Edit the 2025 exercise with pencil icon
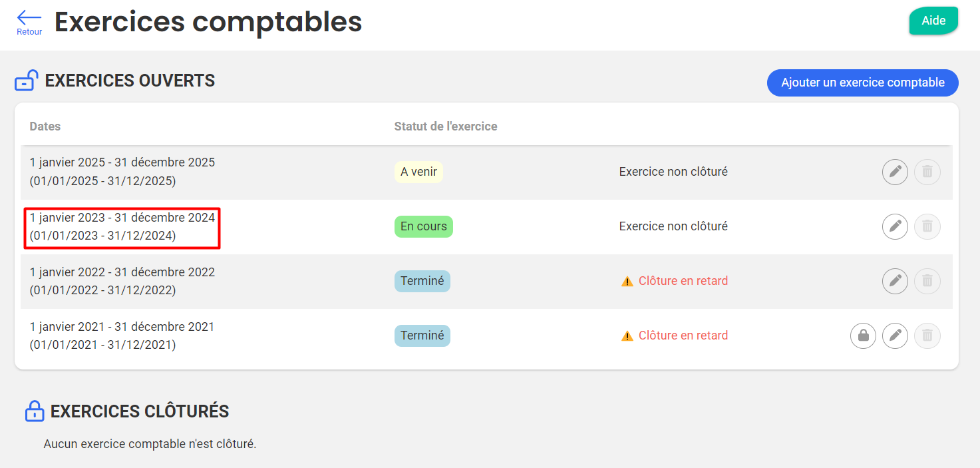 895,172
